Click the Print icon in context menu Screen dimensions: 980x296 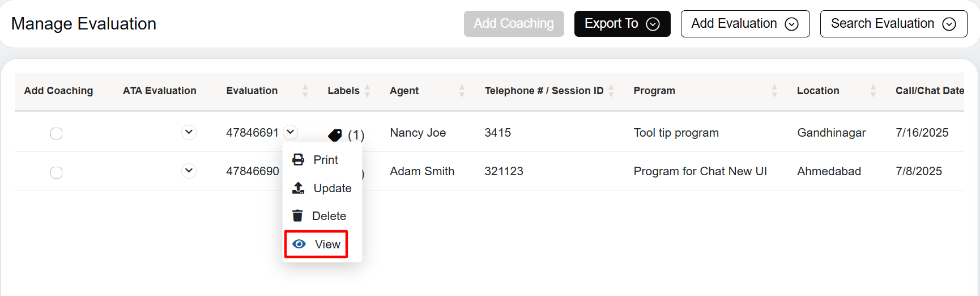coord(298,160)
